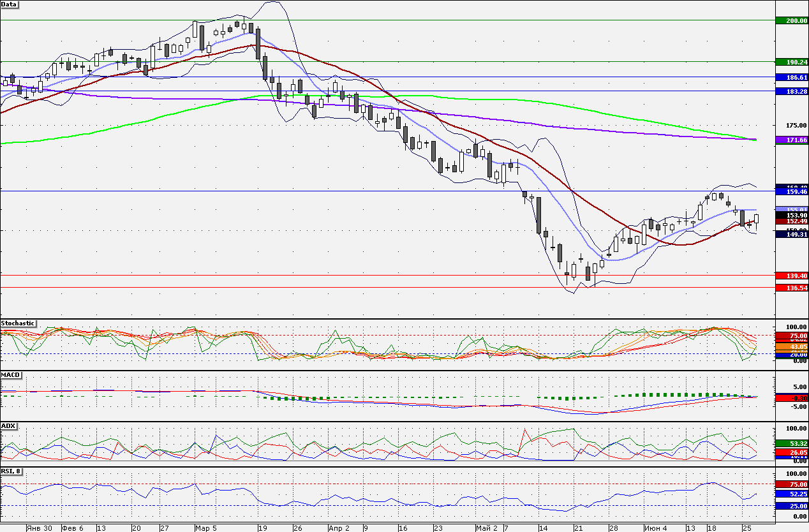Select the MACD indicator panel label
This screenshot has height=532, width=809.
point(10,374)
